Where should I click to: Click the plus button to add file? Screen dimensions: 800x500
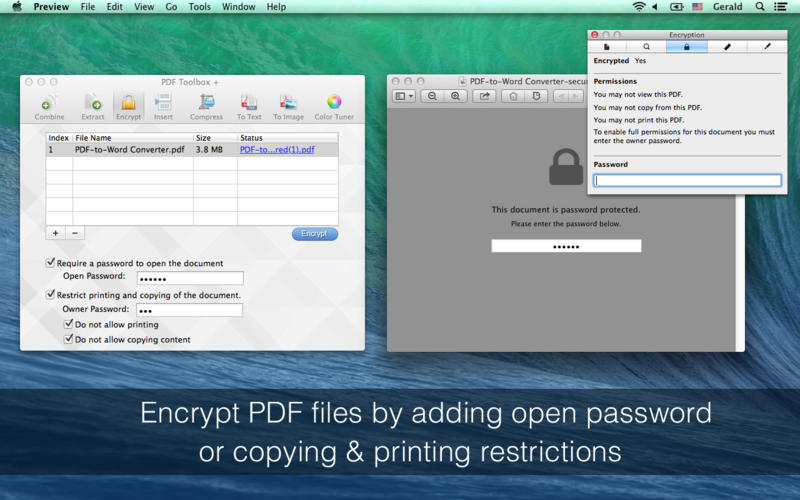click(x=56, y=233)
